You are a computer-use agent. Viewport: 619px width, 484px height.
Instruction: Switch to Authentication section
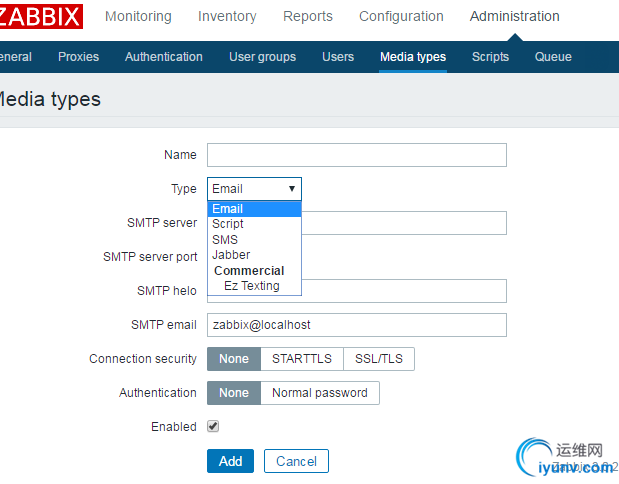click(x=164, y=57)
